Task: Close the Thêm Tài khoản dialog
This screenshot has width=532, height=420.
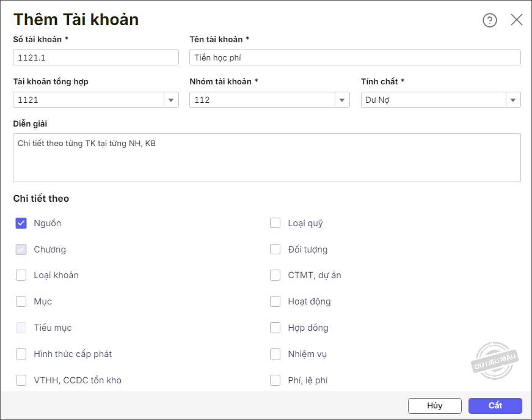Action: click(x=517, y=20)
